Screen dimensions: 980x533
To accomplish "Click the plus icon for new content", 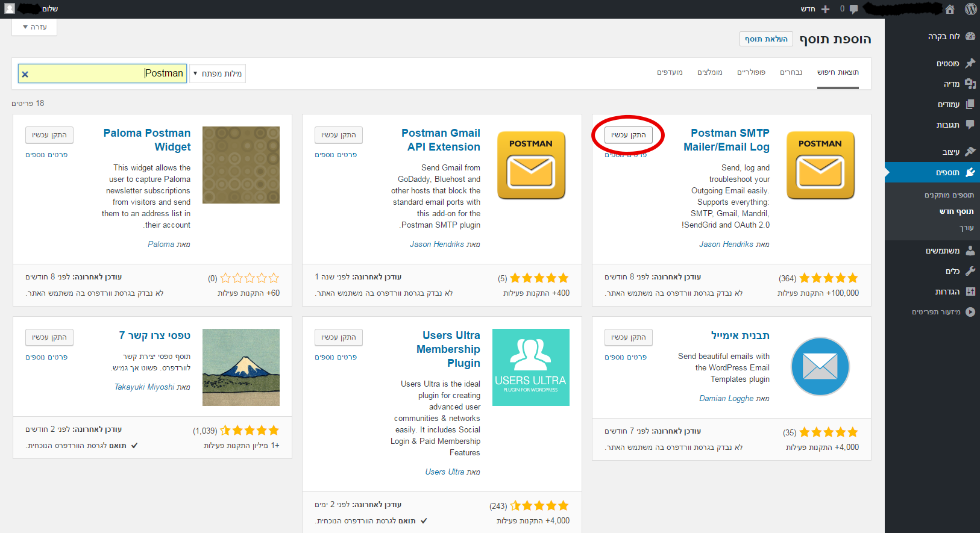I will 825,9.
